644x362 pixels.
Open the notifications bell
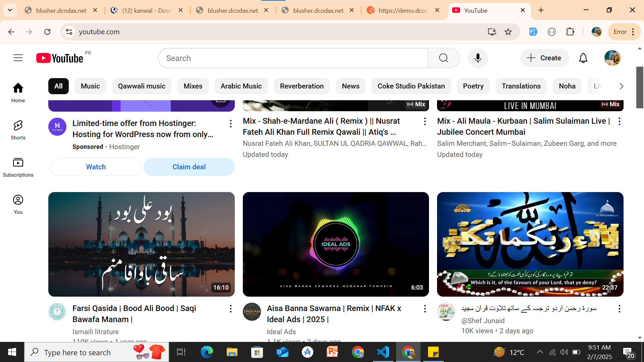pyautogui.click(x=583, y=58)
